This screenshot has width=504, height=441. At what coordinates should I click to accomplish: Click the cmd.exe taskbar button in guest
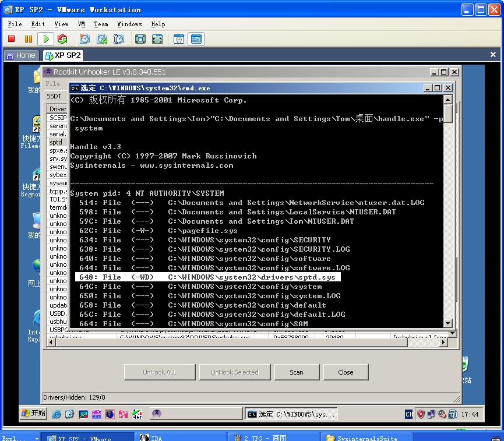(291, 414)
